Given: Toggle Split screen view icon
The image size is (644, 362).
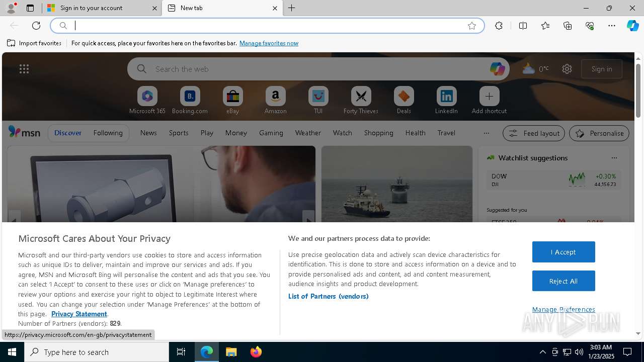Looking at the screenshot, I should 523,26.
